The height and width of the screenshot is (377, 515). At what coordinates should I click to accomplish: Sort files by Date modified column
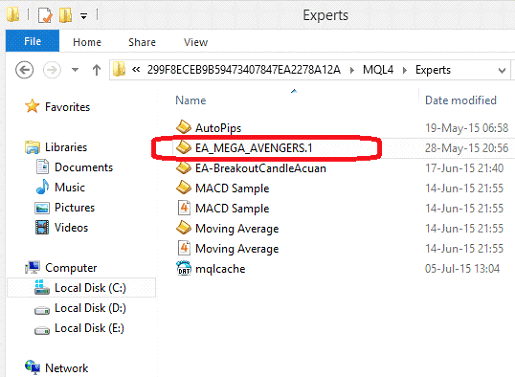tap(461, 100)
